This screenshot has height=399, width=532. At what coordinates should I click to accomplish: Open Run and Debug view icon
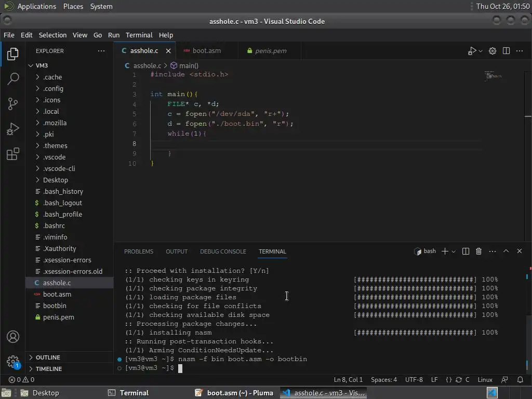point(12,129)
